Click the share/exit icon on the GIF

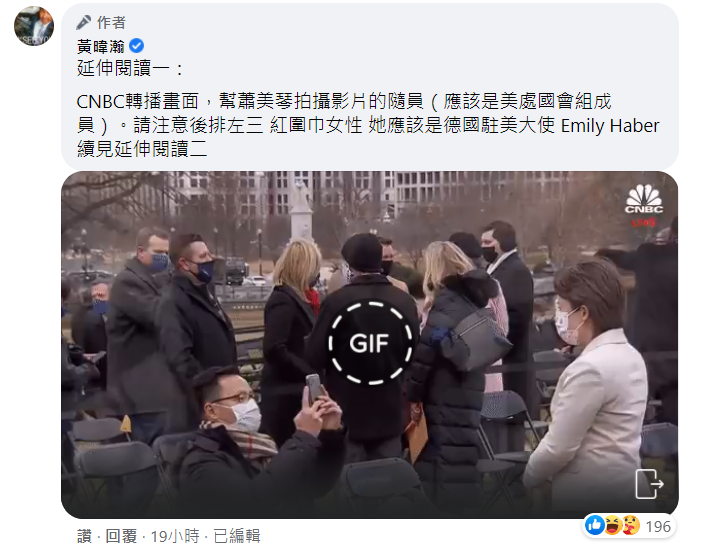click(649, 484)
